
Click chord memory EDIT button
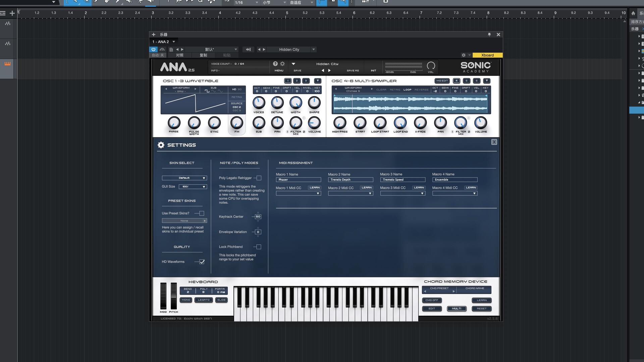(x=432, y=309)
